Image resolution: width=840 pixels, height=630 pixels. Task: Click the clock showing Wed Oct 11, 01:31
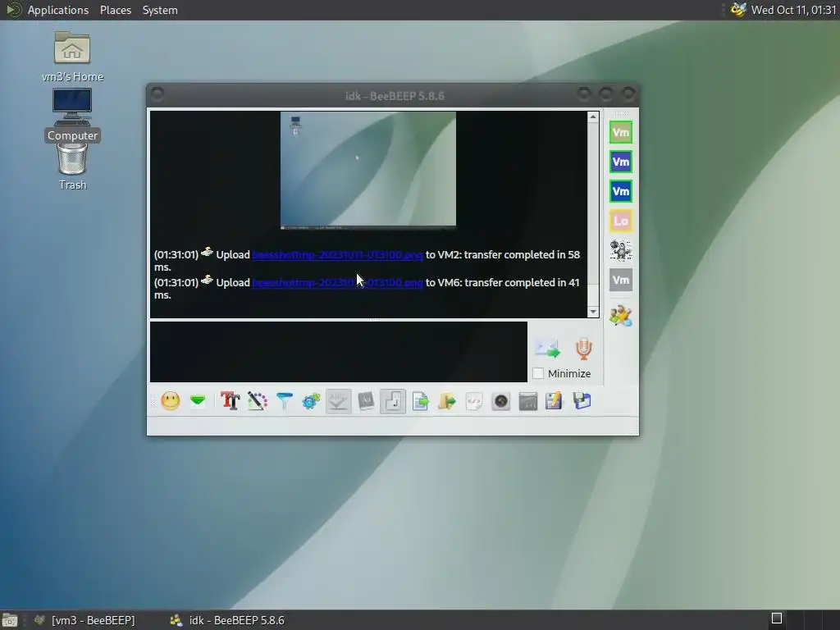coord(793,10)
